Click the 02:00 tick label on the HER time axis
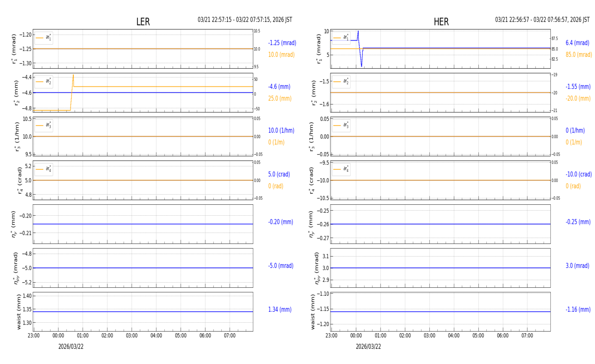595x364 pixels. coord(405,336)
